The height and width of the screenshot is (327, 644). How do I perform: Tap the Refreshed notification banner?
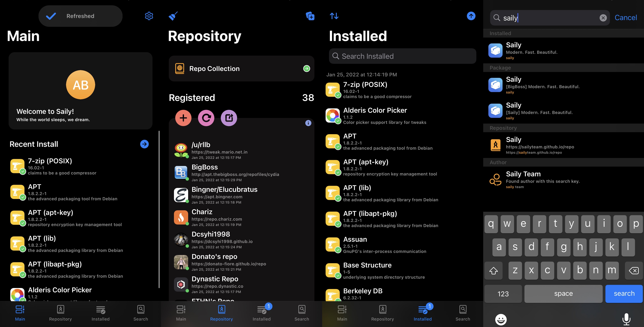pyautogui.click(x=80, y=16)
